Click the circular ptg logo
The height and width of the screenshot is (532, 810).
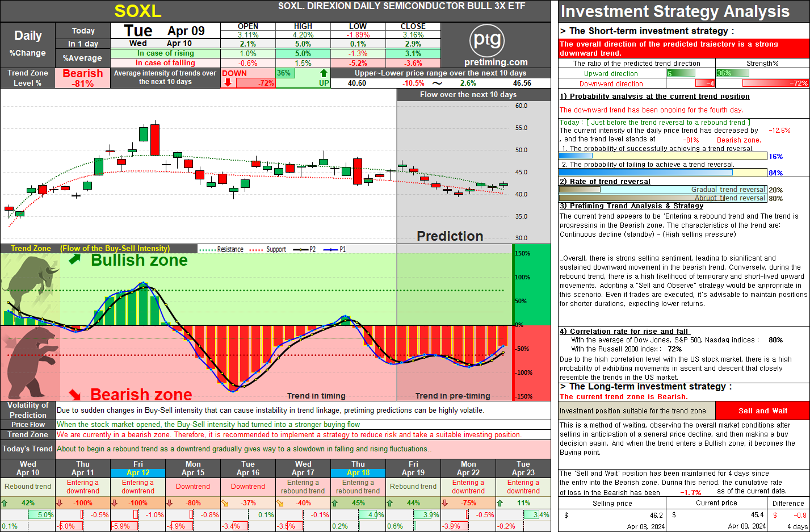(x=487, y=40)
